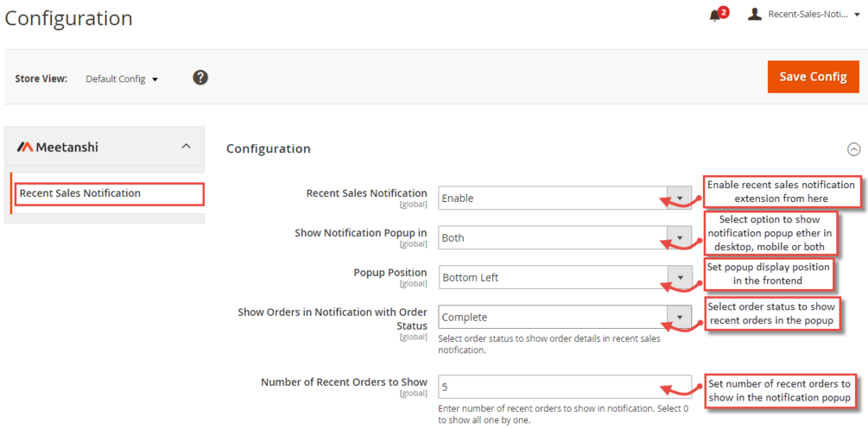868x429 pixels.
Task: Click the Configuration section heading
Action: (x=268, y=148)
